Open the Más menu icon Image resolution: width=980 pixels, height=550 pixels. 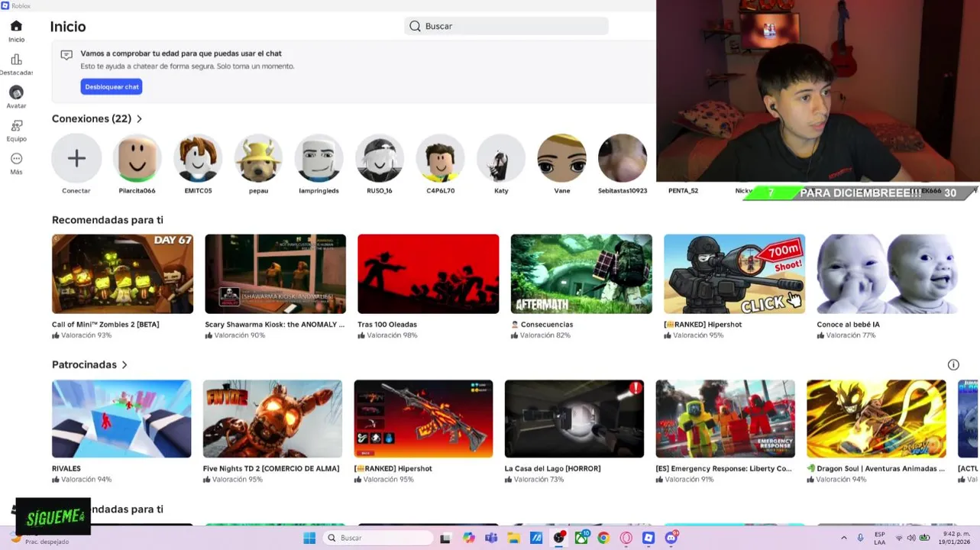coord(16,159)
